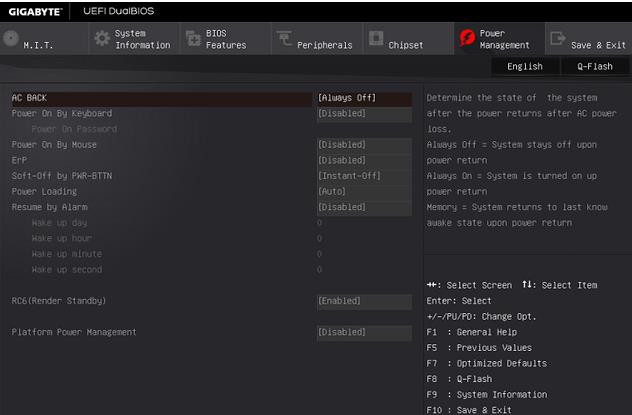Open Power Loading Auto option list
This screenshot has width=632, height=415.
[x=364, y=192]
